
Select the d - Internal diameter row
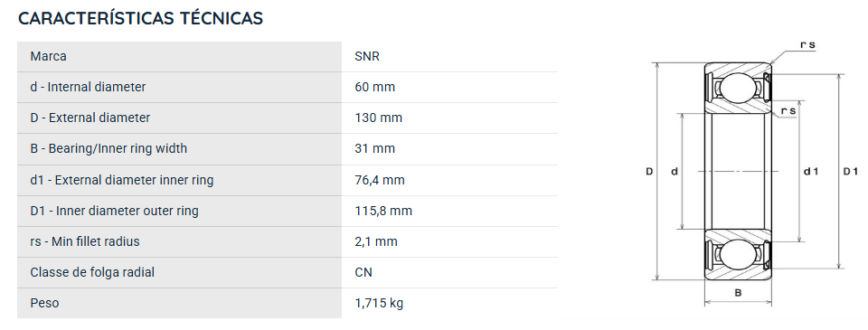click(288, 87)
